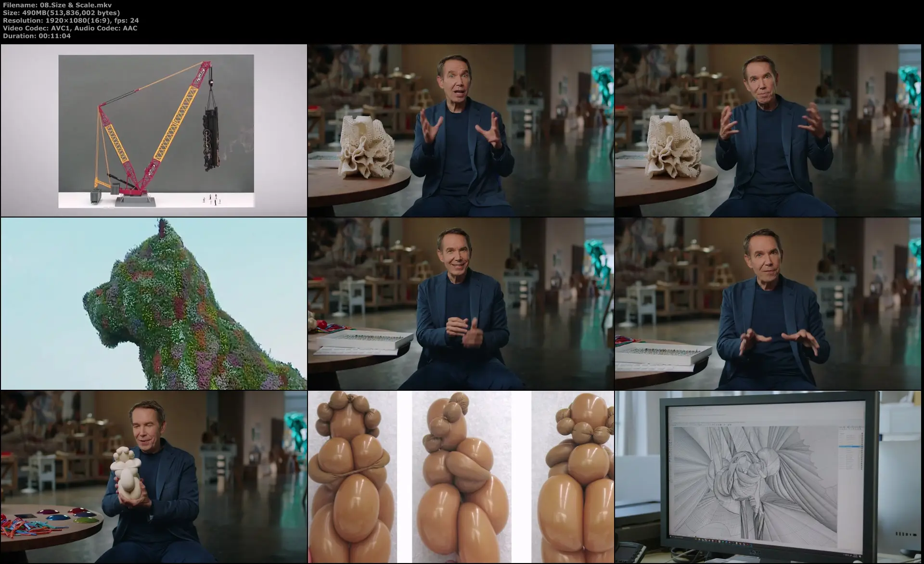Open the computer monitor wireframe thumbnail
This screenshot has height=564, width=924.
coord(768,476)
